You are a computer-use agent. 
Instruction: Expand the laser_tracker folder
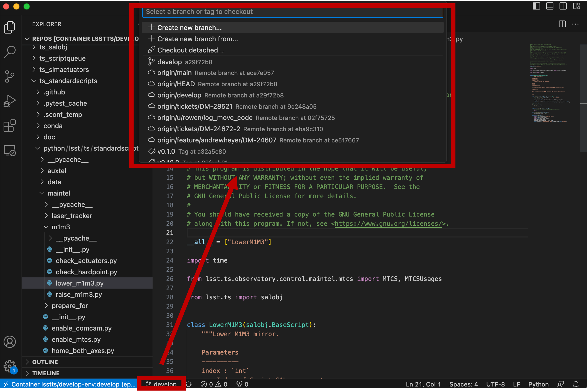(72, 216)
